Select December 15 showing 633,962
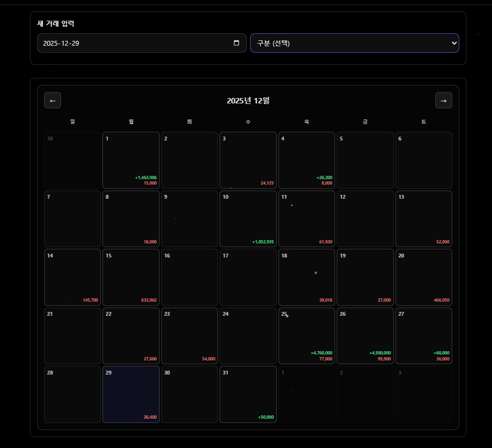 click(131, 277)
